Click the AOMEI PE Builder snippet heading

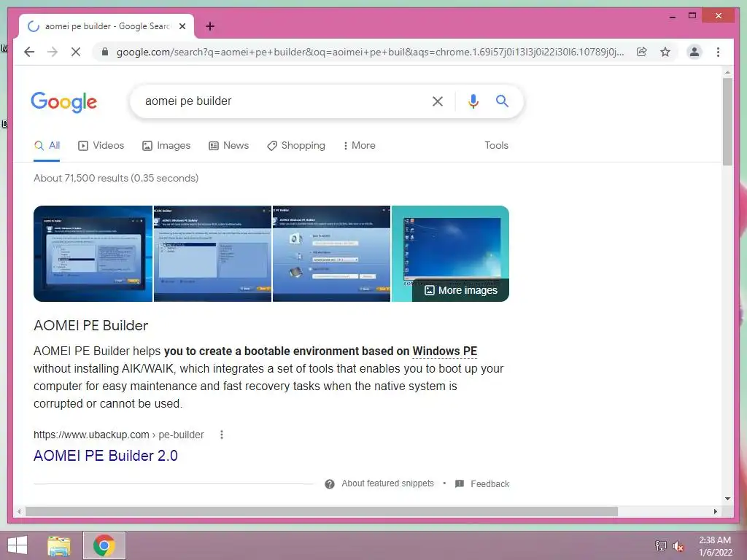91,325
